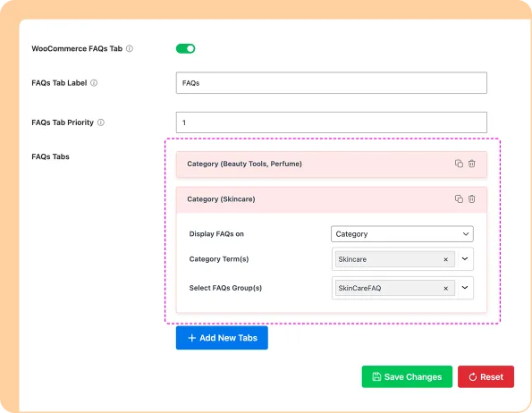Screen dimensions: 532x413
Task: Click info icon beside FAQs Tab Priority
Action: [x=101, y=122]
